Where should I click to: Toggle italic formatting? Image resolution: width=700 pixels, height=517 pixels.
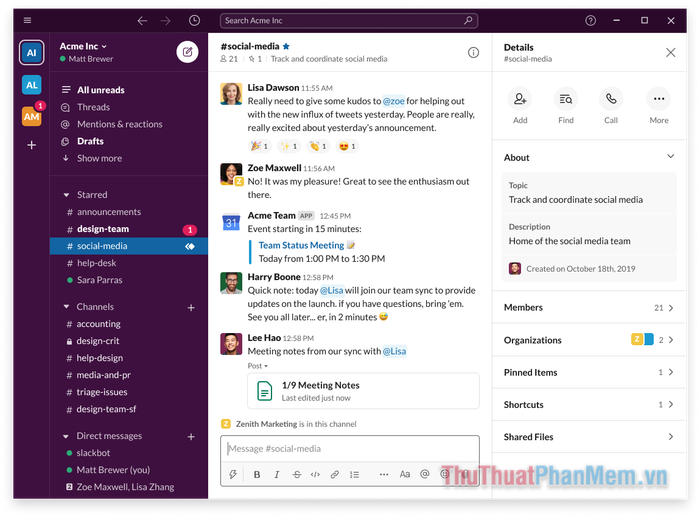pyautogui.click(x=277, y=474)
